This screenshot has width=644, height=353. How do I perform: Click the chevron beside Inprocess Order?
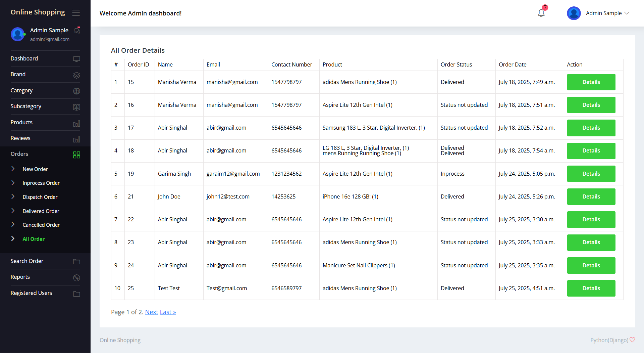pyautogui.click(x=13, y=182)
